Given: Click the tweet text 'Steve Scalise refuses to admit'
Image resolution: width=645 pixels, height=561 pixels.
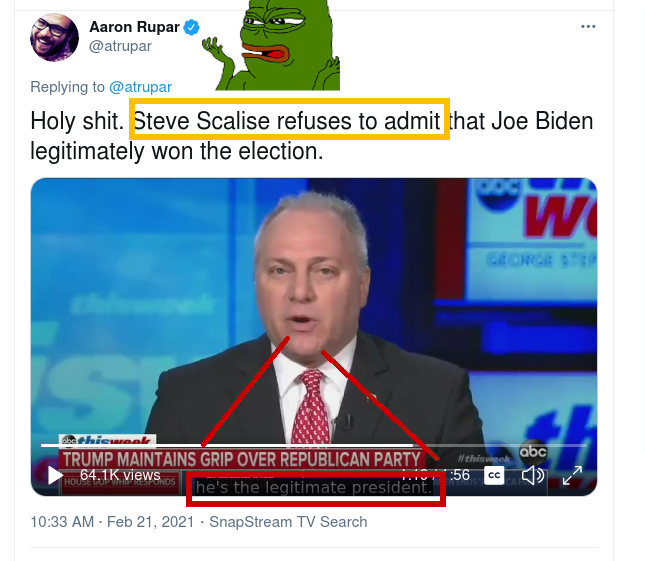Looking at the screenshot, I should (x=287, y=121).
